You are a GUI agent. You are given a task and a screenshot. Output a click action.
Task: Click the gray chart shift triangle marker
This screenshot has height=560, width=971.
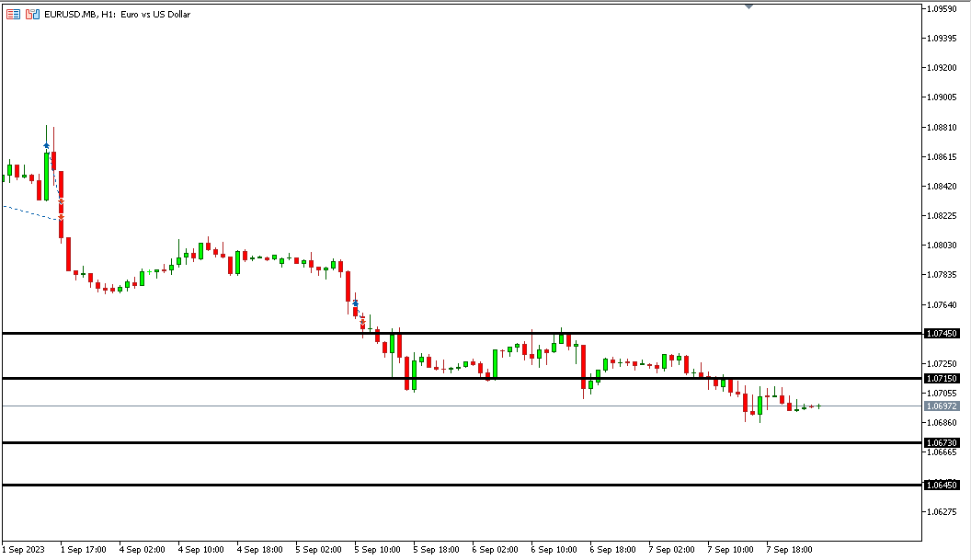click(x=748, y=6)
